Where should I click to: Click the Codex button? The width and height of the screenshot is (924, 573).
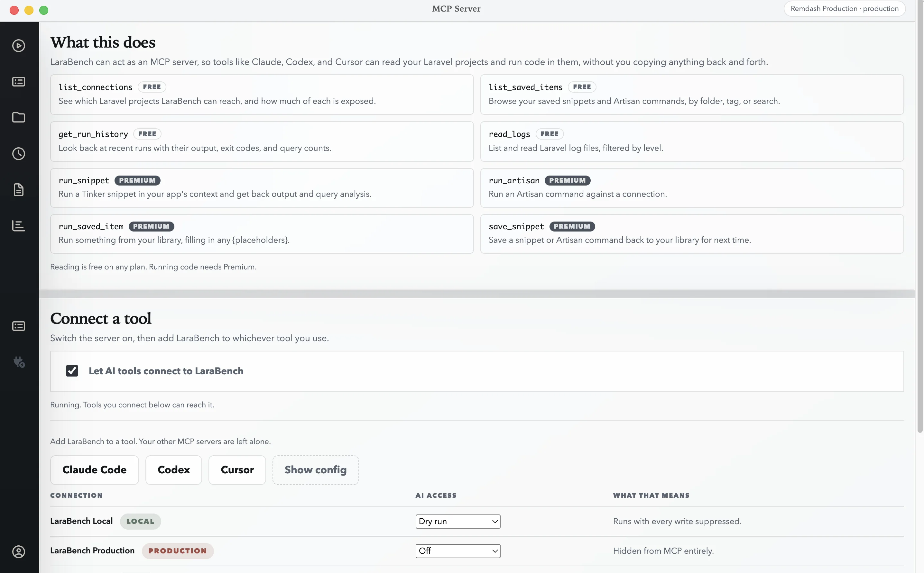point(174,470)
